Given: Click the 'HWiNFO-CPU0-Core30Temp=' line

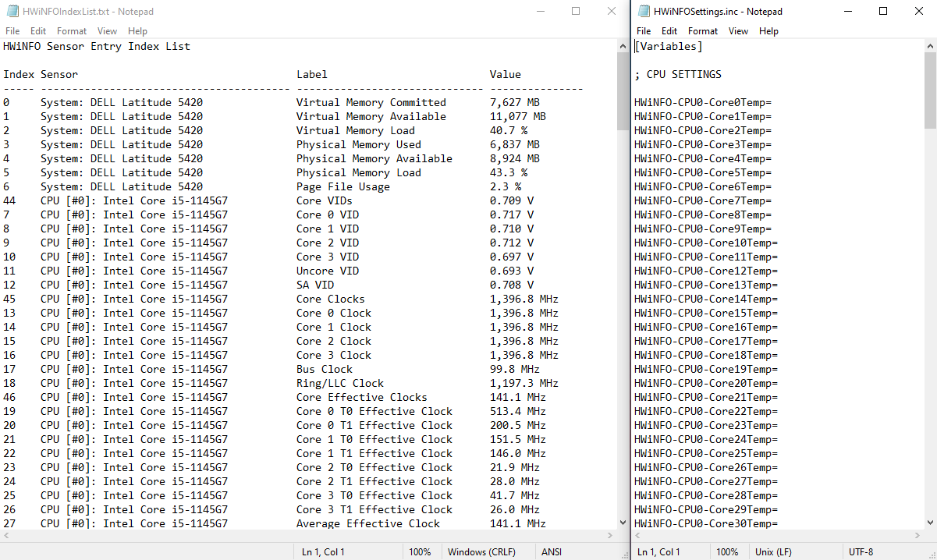Looking at the screenshot, I should click(x=706, y=523).
